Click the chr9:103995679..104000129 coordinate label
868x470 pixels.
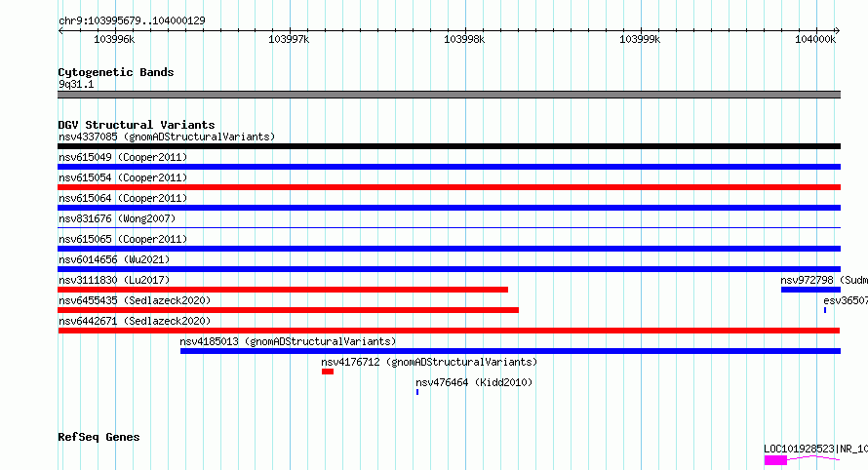coord(132,20)
